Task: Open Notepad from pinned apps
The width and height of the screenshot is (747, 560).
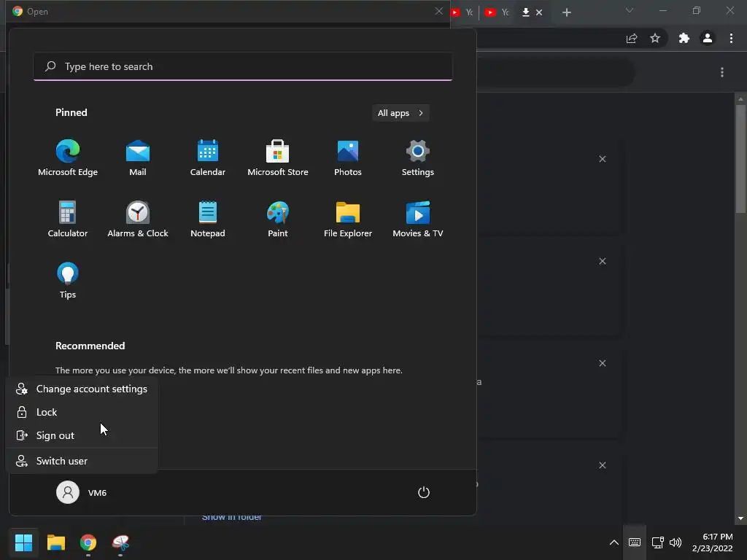Action: point(208,219)
